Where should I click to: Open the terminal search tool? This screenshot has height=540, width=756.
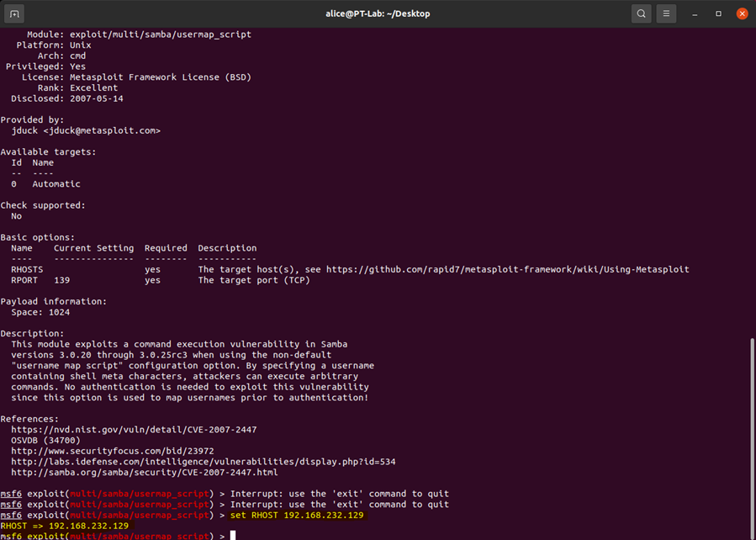click(642, 13)
